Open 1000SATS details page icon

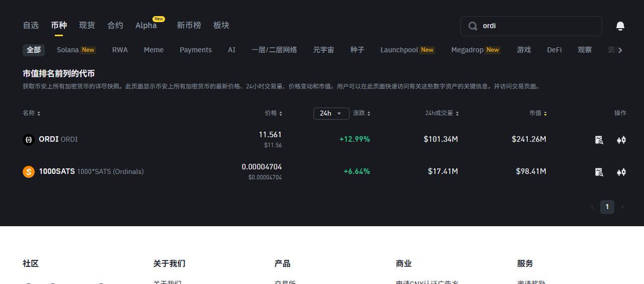(599, 171)
